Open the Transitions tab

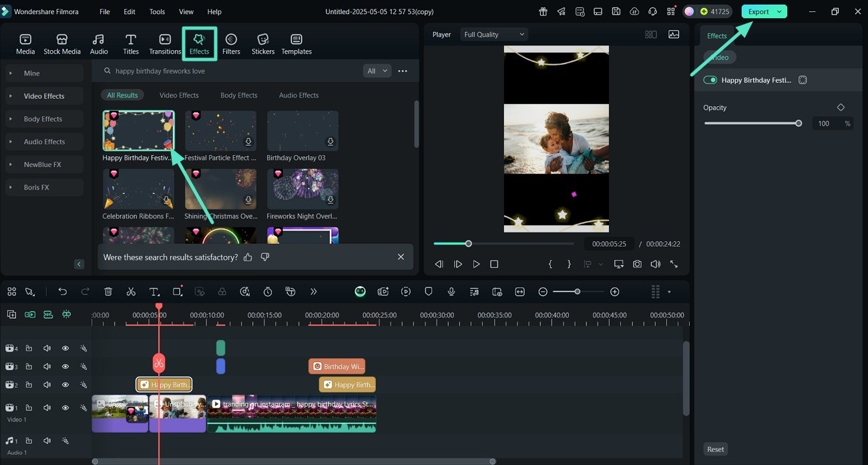[x=165, y=44]
